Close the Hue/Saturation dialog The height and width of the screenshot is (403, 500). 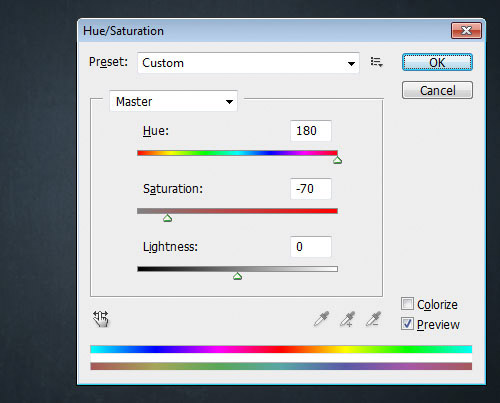click(x=466, y=31)
